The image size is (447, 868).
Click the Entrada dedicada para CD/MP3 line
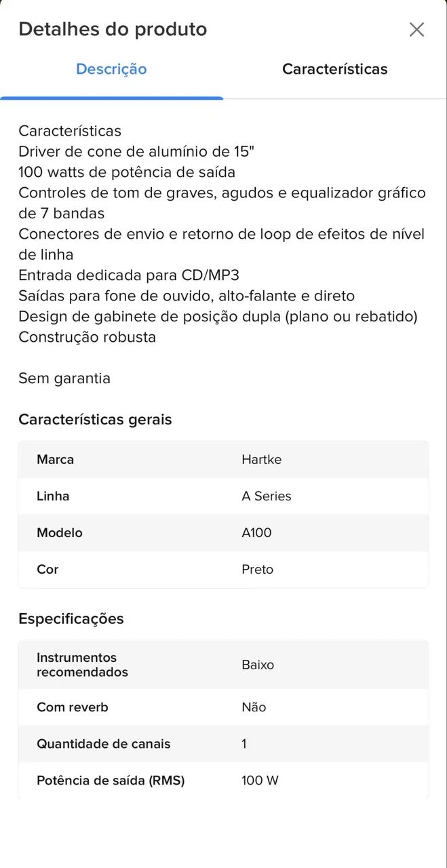(129, 275)
